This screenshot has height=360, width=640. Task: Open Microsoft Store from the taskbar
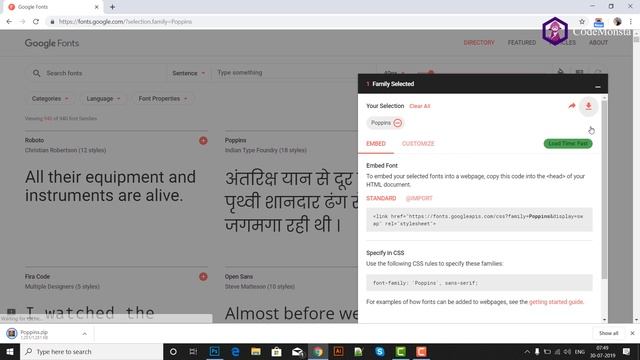coord(276,351)
